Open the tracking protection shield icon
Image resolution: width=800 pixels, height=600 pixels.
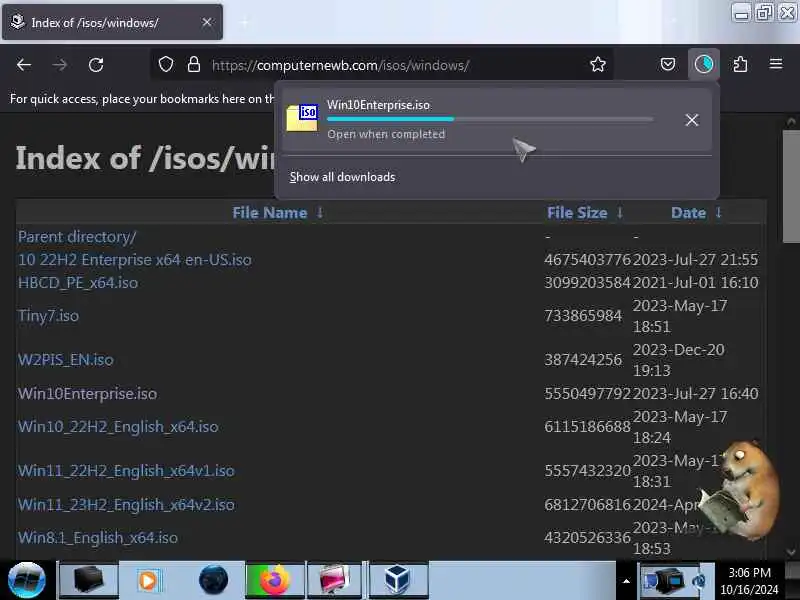point(166,65)
